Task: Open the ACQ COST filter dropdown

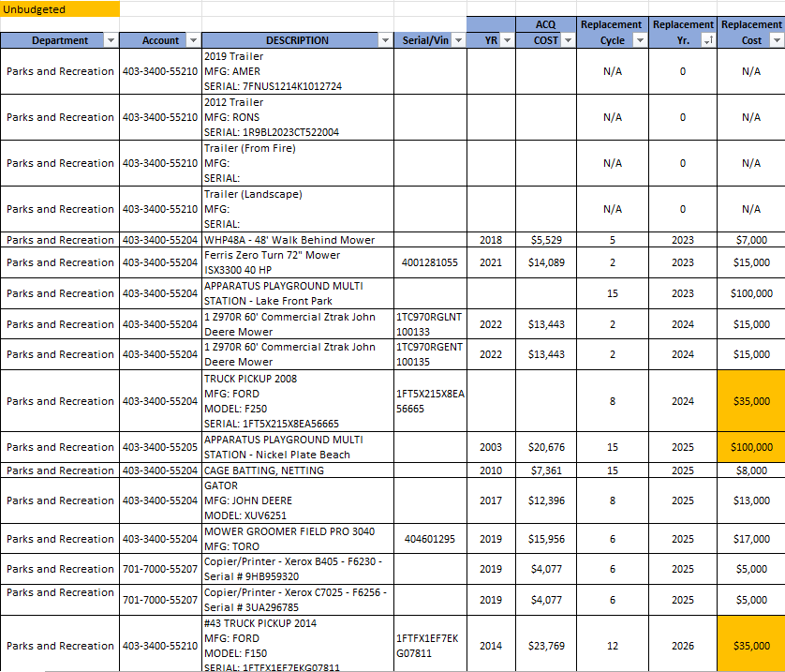Action: (x=568, y=40)
